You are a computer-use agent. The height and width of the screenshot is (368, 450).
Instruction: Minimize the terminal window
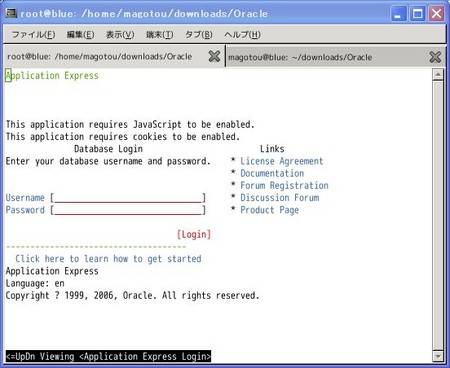click(x=398, y=14)
